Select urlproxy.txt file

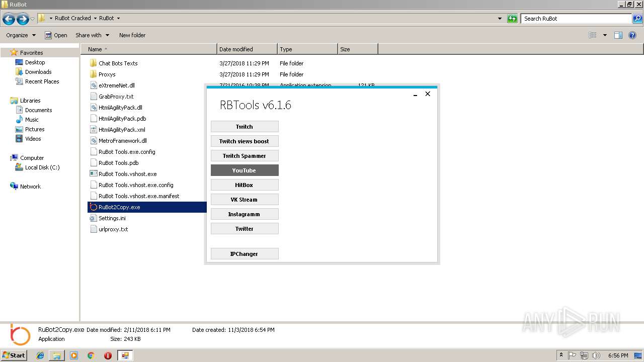pos(113,229)
